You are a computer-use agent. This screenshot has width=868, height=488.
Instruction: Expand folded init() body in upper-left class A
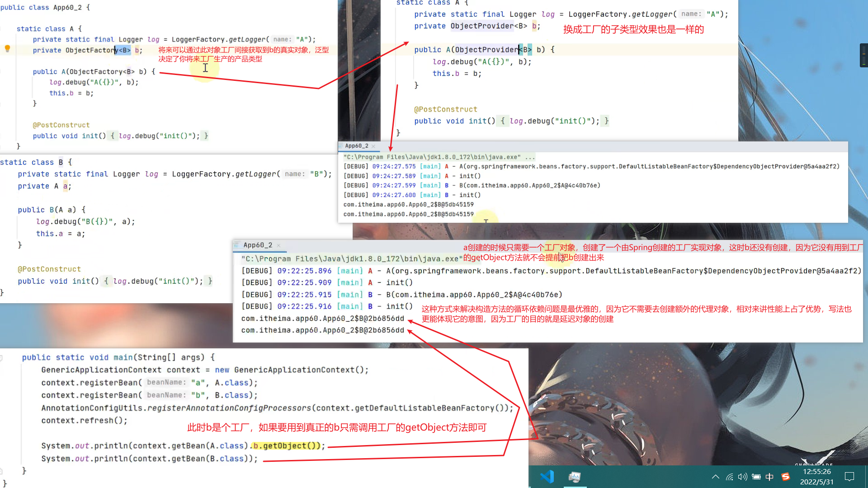(x=113, y=136)
